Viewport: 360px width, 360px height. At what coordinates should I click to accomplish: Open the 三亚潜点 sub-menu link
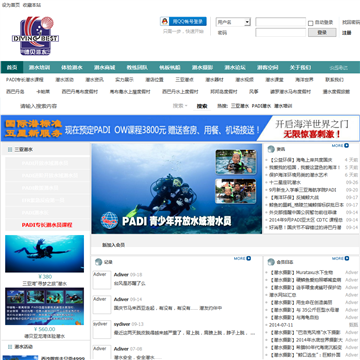pos(184,80)
